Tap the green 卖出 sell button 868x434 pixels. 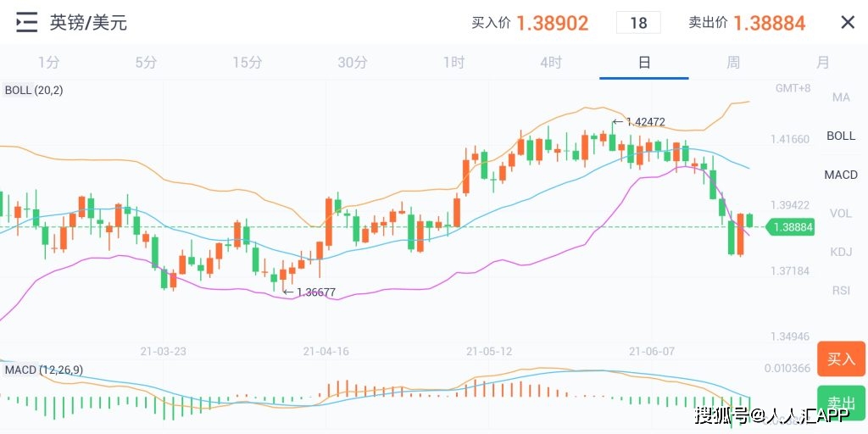pos(842,403)
